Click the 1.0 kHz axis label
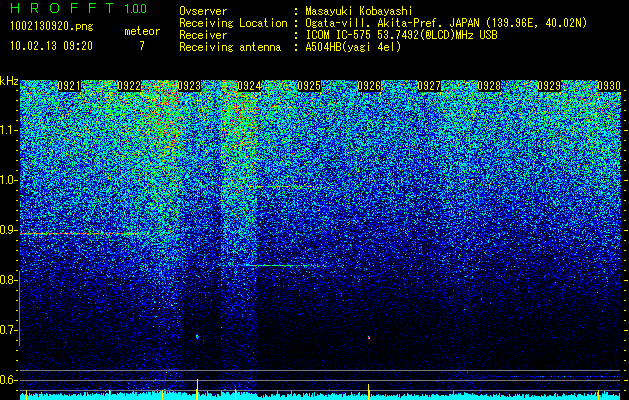Viewport: 629px width, 400px height. click(8, 180)
